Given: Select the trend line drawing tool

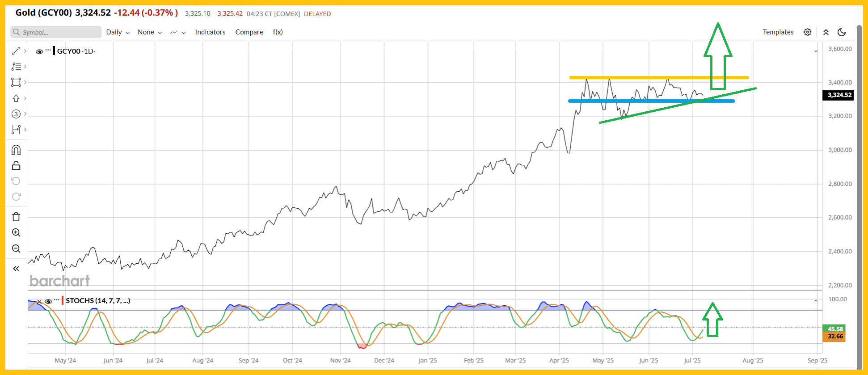Looking at the screenshot, I should pos(16,51).
